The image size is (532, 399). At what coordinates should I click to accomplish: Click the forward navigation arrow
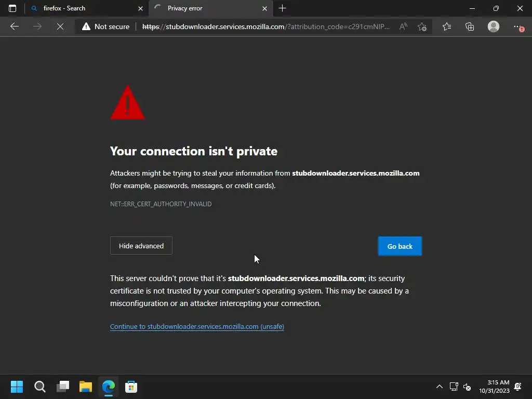(x=37, y=26)
